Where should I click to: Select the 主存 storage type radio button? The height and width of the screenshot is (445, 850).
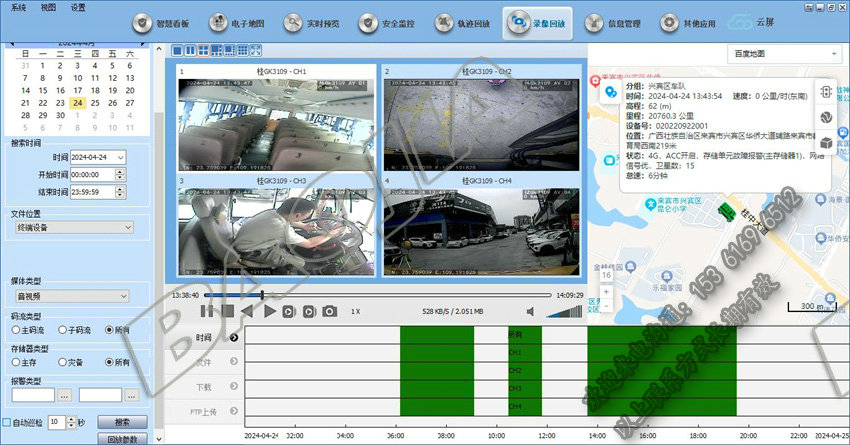pos(18,363)
